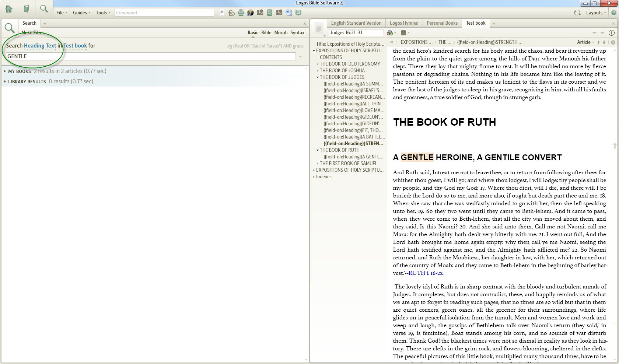This screenshot has height=364, width=619.
Task: Follow the RUTH i. 16-22 reference link
Action: click(426, 273)
